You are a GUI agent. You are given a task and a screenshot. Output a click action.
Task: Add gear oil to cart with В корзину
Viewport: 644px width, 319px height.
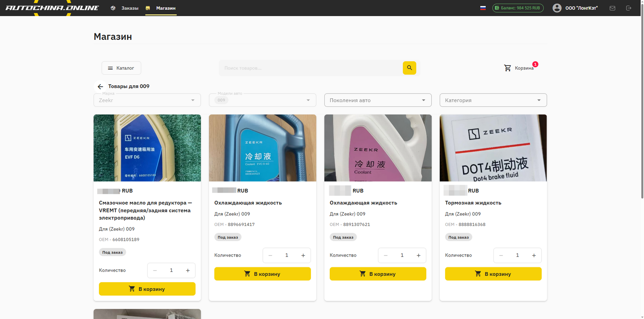click(147, 289)
